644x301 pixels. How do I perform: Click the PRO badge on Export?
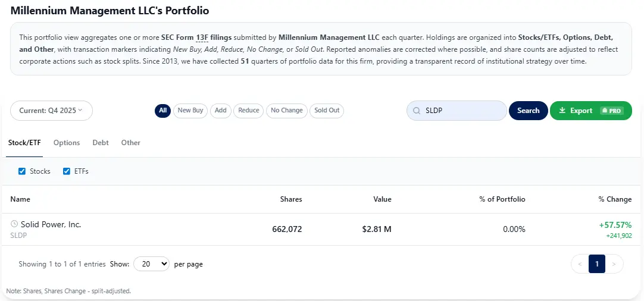coord(611,111)
